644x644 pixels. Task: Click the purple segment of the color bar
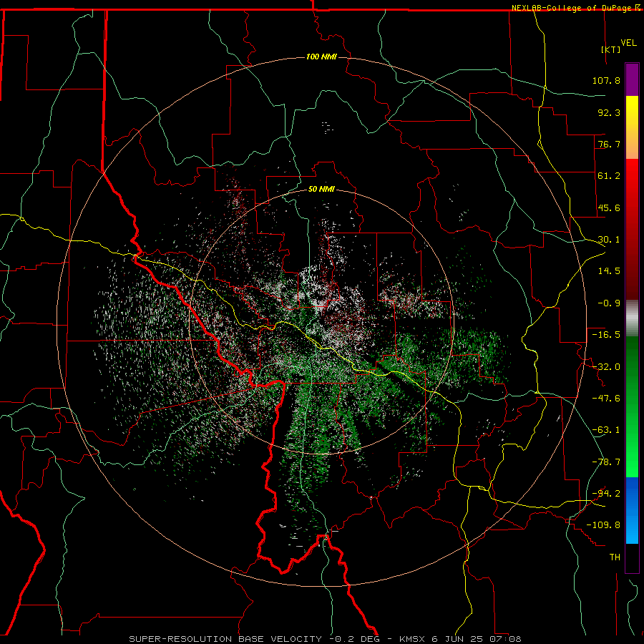click(632, 79)
